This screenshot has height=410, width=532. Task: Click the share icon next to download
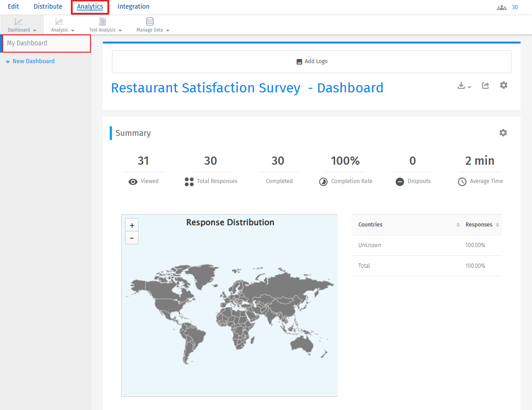485,85
